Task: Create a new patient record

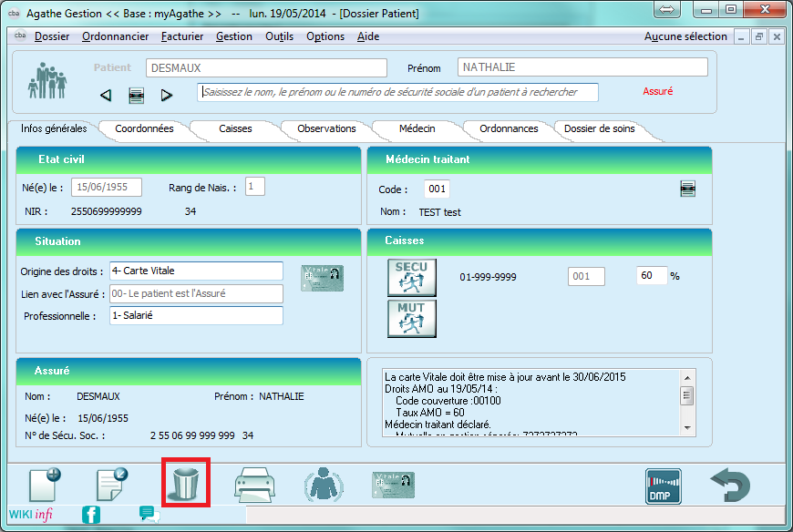Action: point(45,484)
